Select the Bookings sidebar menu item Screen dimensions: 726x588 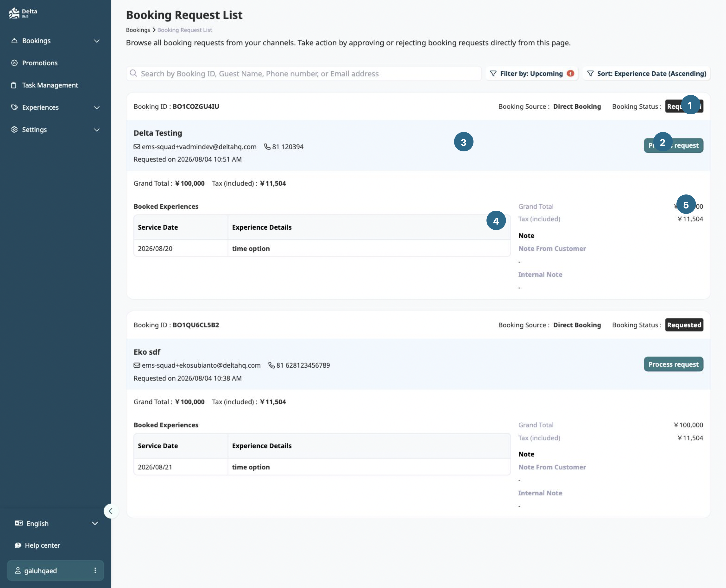pos(56,41)
